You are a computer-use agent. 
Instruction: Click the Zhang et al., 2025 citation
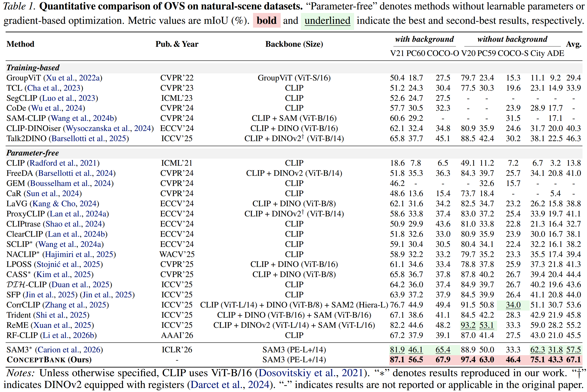click(76, 305)
